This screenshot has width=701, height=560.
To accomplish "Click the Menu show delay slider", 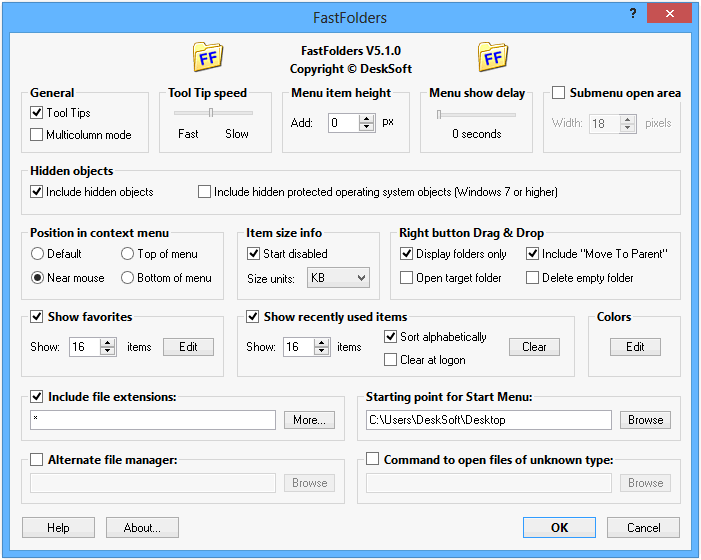I will 476,115.
